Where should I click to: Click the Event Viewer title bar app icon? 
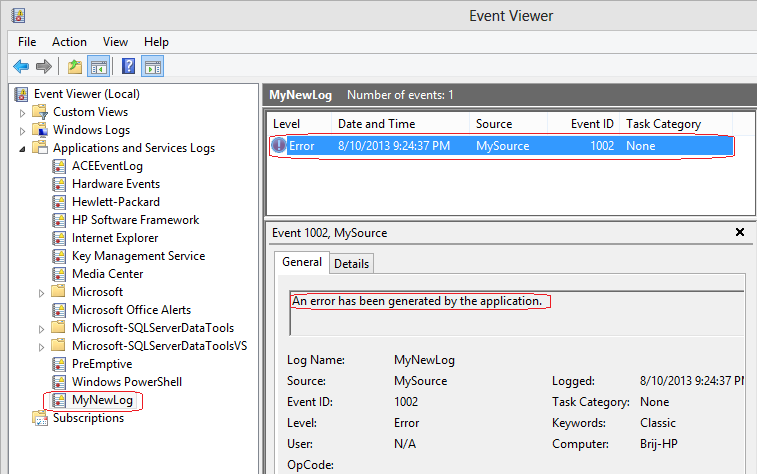coord(18,16)
